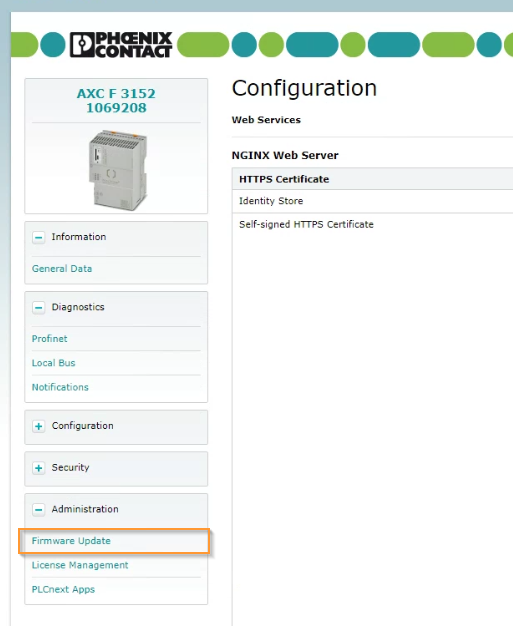
Task: Click the AXC F 3152 controller image
Action: [118, 170]
